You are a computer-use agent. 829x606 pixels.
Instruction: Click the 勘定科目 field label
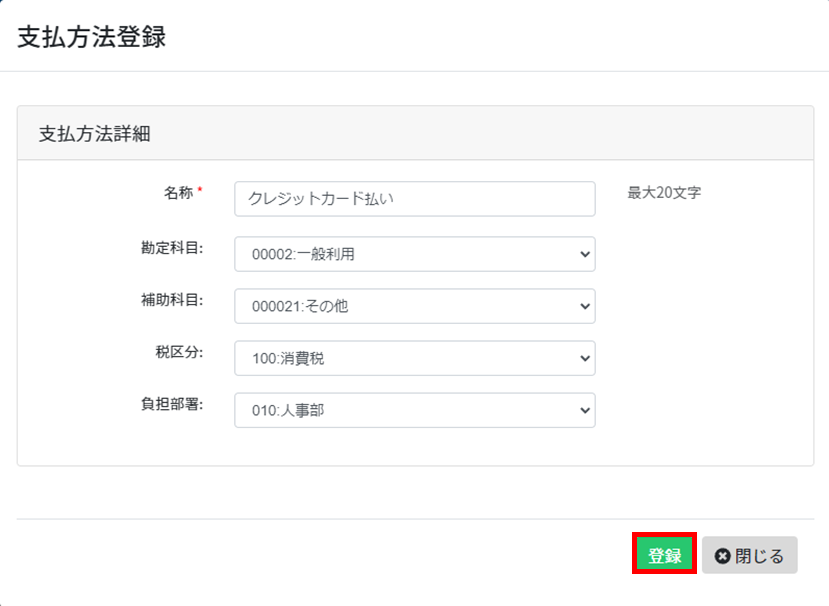172,247
